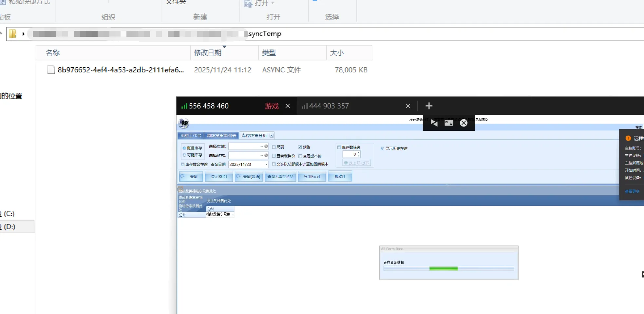Select the 可配库存 radio button
The width and height of the screenshot is (644, 314).
(x=184, y=155)
